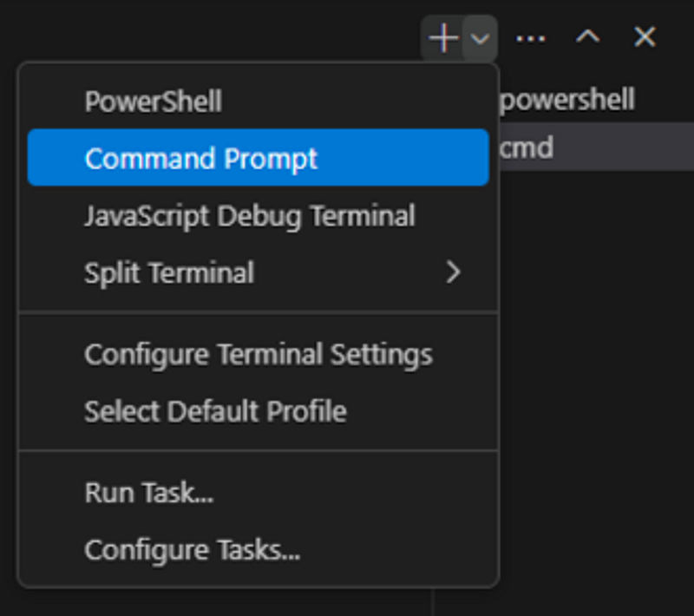Close the terminal panel
Viewport: 694px width, 616px height.
pyautogui.click(x=645, y=36)
